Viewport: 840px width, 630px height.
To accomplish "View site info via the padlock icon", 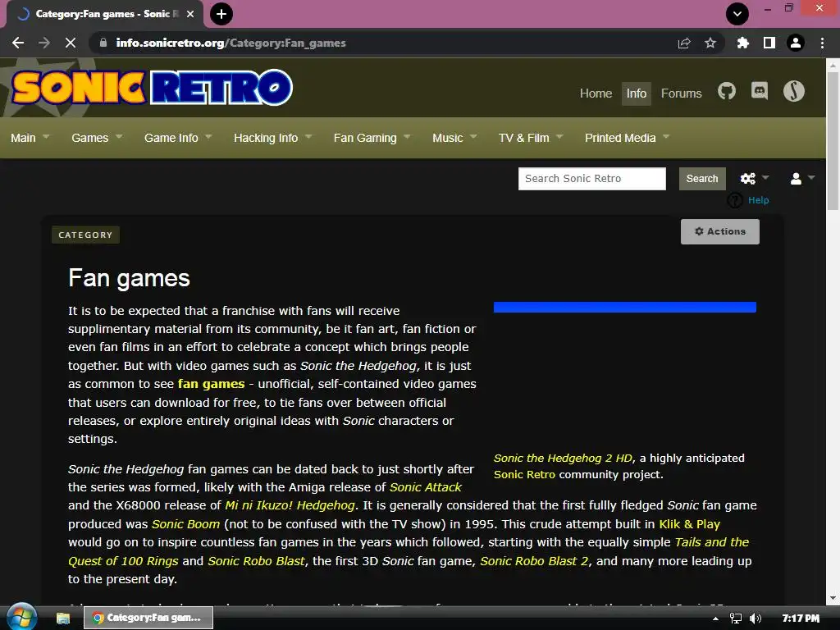I will click(x=103, y=43).
